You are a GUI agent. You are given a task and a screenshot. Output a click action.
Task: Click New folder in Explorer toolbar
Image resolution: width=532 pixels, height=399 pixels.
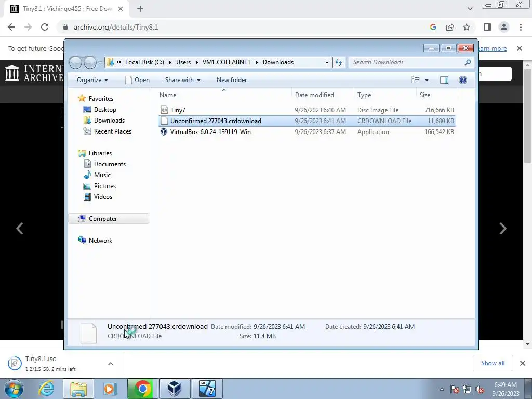(x=232, y=80)
